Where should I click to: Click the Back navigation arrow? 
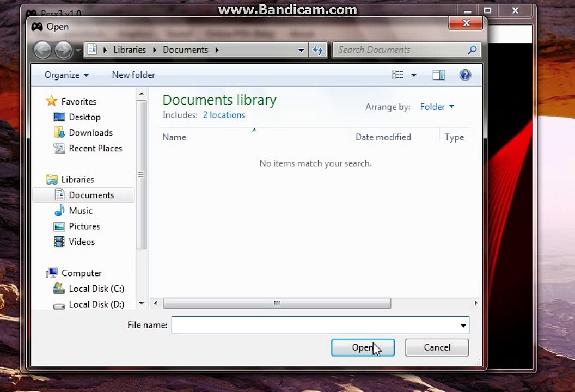42,50
